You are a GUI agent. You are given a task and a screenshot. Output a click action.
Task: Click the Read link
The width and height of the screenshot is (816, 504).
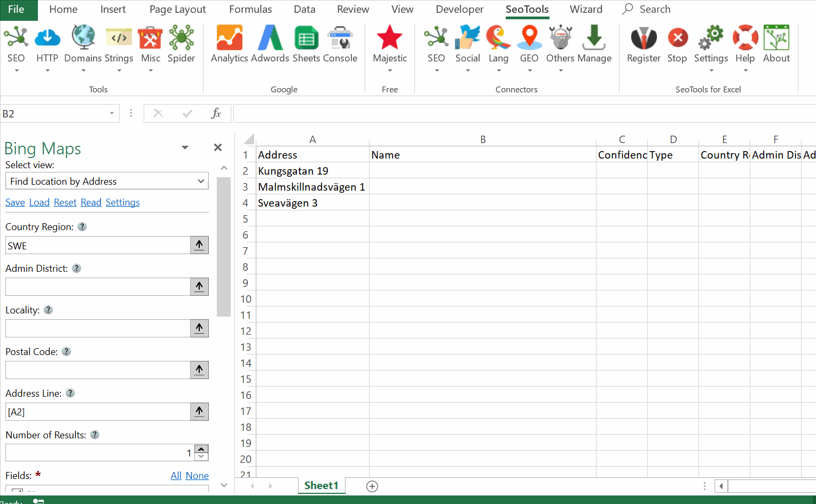tap(91, 202)
